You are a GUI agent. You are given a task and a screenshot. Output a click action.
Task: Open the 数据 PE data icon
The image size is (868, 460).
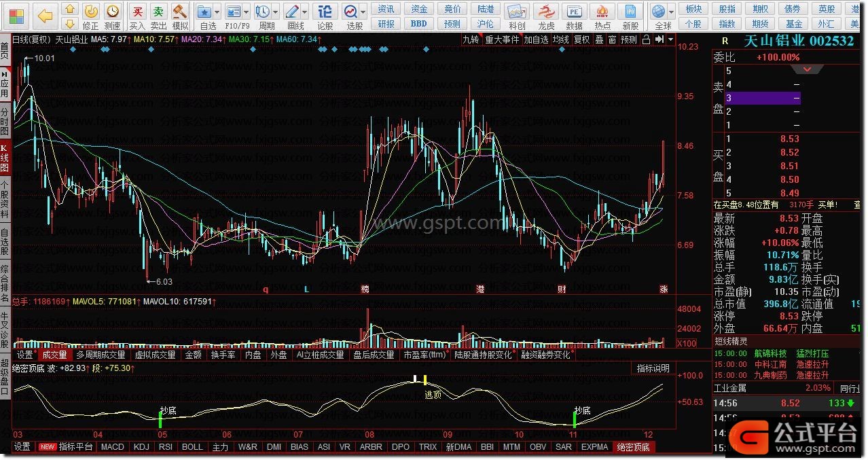pos(575,16)
